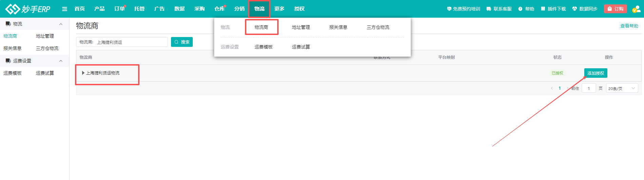Click the 已授权 status tag
Screen dimensions: 644x180
tap(557, 73)
